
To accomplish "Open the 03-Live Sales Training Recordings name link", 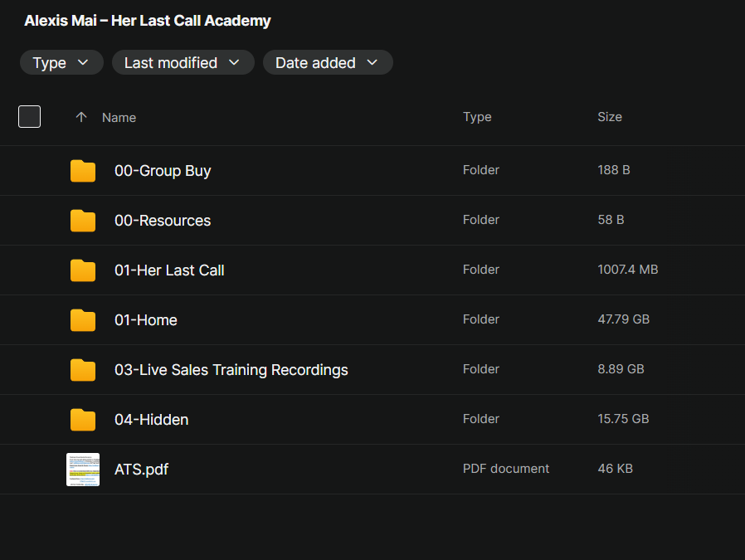I will click(x=231, y=370).
